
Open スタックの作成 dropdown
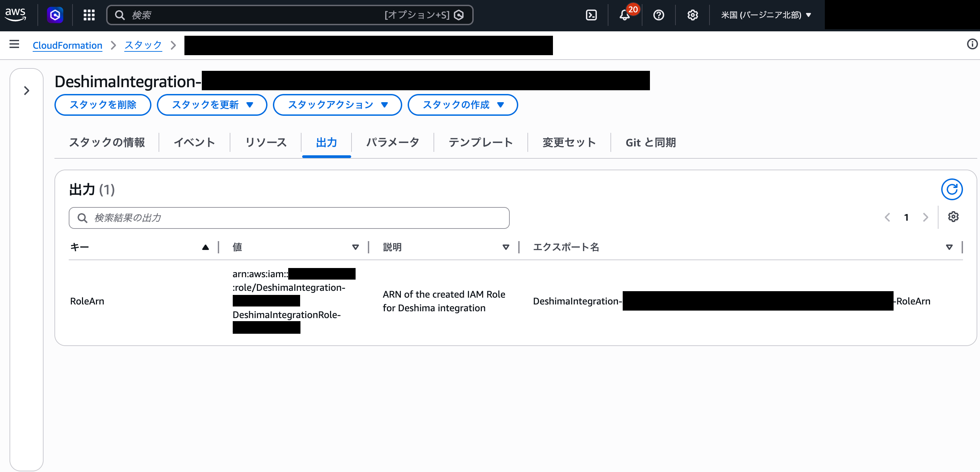click(x=463, y=105)
